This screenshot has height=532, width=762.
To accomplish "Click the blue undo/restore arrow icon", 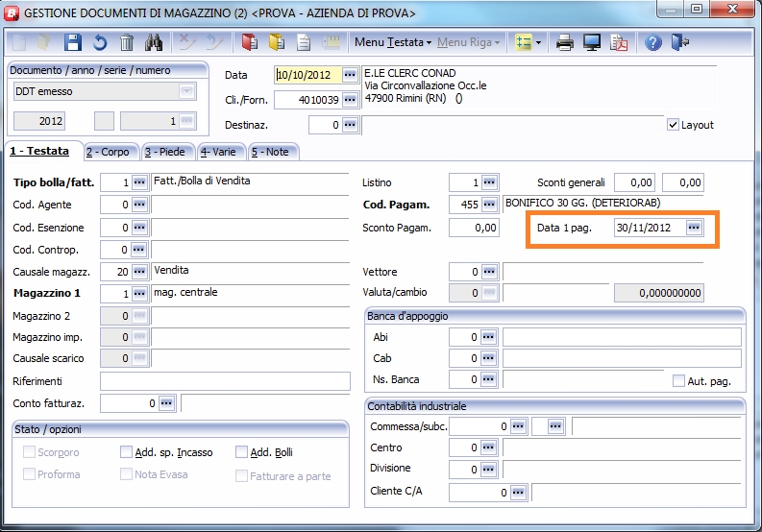I will pyautogui.click(x=99, y=42).
